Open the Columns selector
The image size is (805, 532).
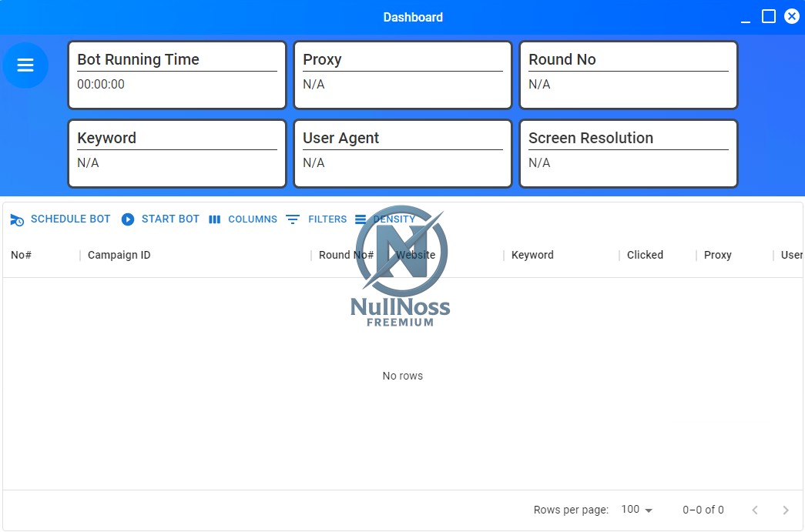tap(243, 219)
